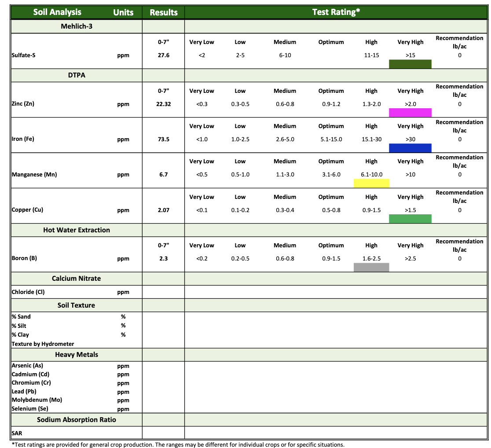Select the Boron (B) row label

tap(24, 258)
